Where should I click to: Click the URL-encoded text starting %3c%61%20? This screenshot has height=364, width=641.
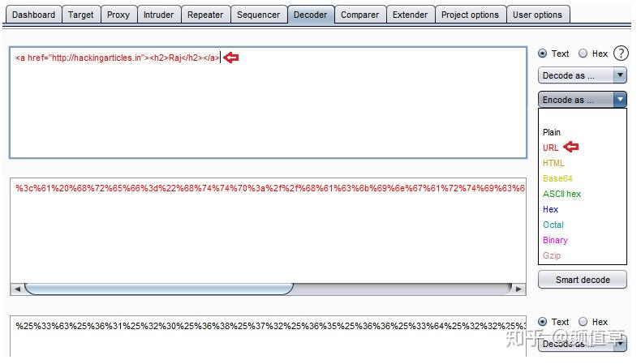point(270,188)
